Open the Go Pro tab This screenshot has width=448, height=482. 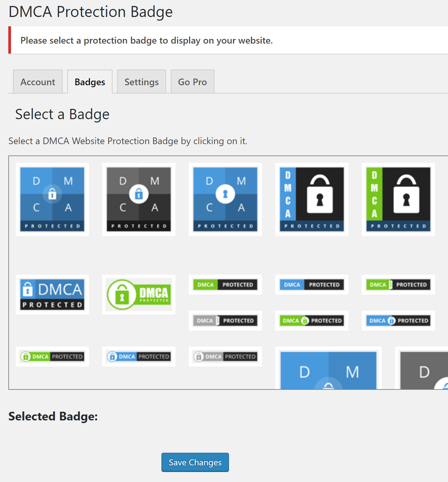[192, 82]
